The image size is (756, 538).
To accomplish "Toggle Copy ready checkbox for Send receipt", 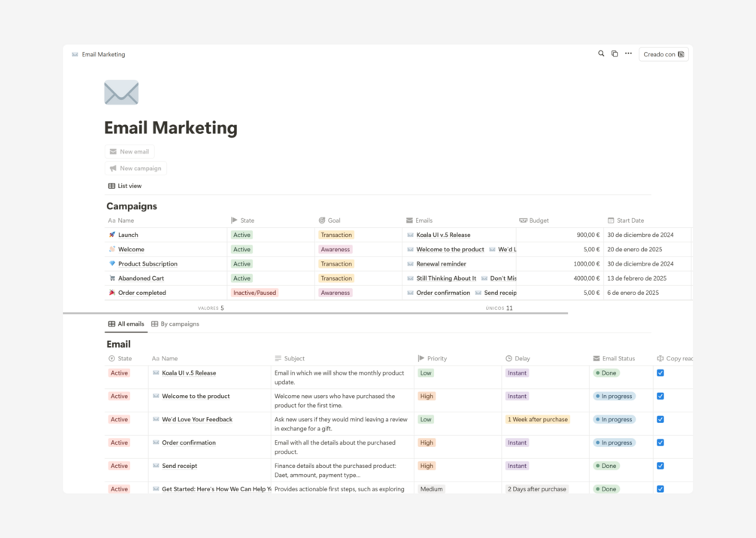I will point(660,466).
